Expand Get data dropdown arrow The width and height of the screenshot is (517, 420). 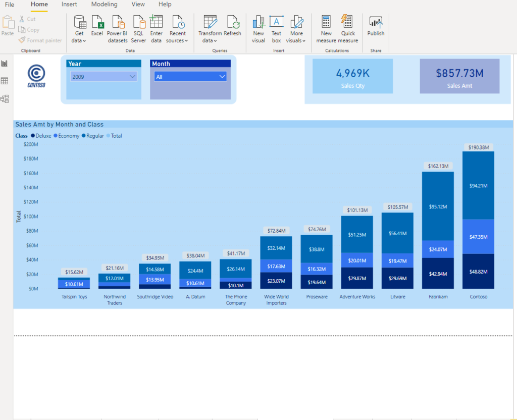(84, 41)
